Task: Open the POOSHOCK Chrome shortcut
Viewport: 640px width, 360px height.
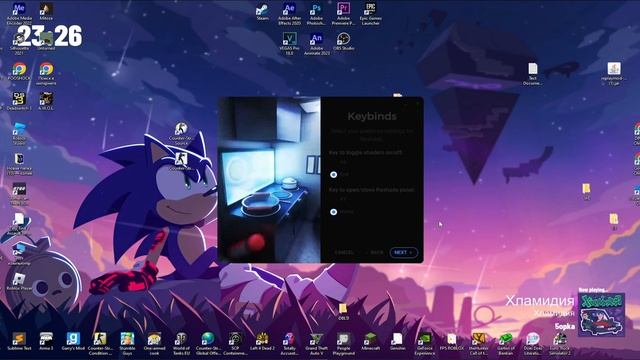Action: (x=19, y=72)
